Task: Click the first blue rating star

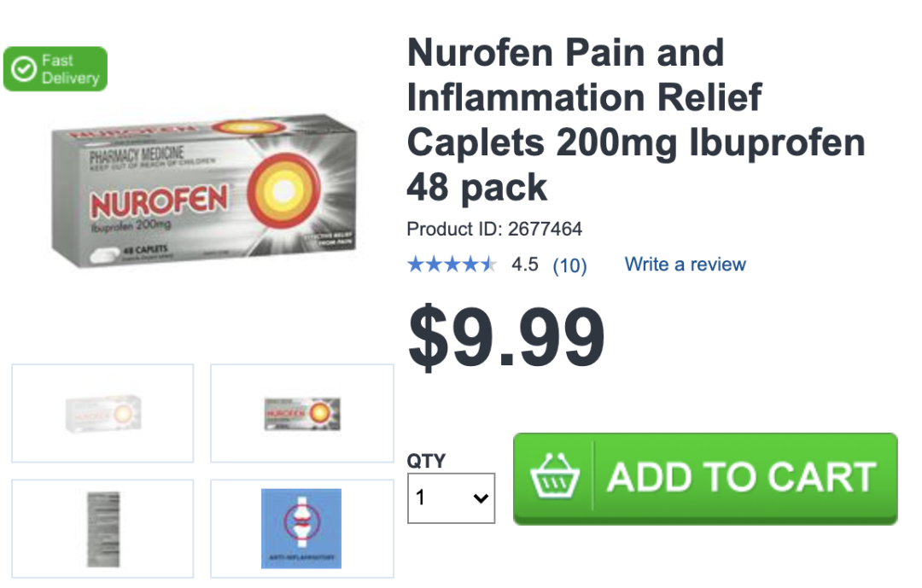Action: [x=416, y=265]
